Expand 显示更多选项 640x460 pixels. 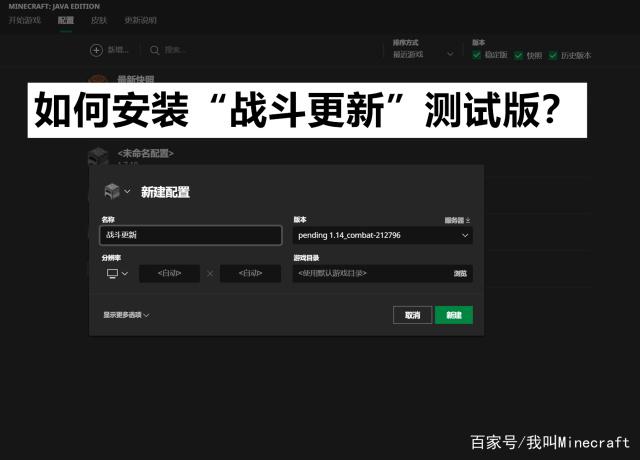click(126, 315)
